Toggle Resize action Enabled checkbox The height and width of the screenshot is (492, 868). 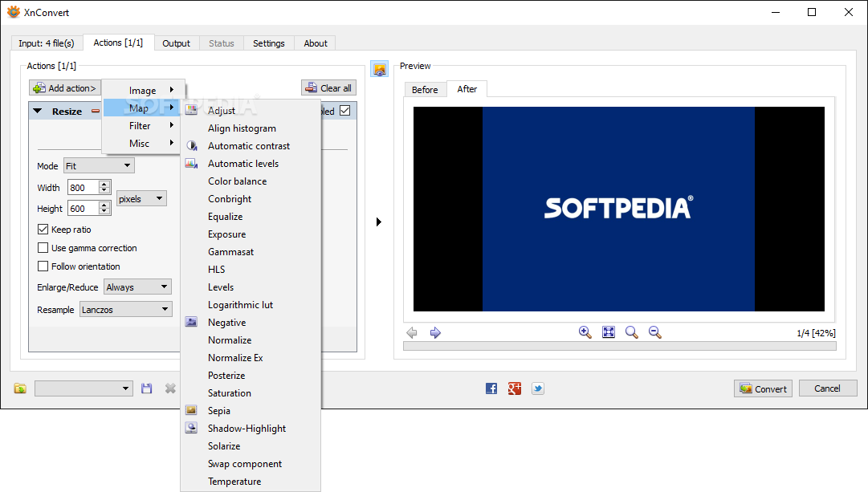tap(345, 111)
